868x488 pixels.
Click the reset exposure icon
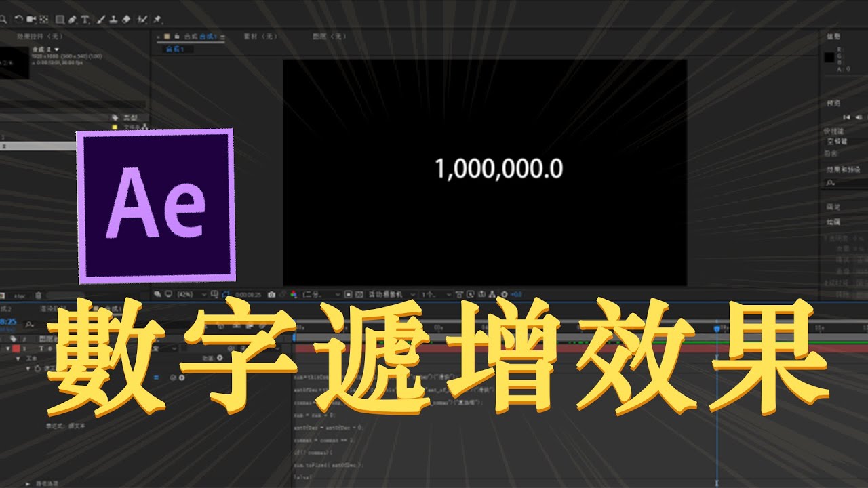coord(505,294)
